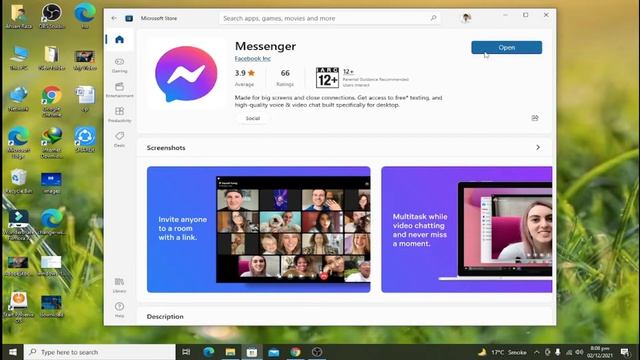Open the Library in the Store sidebar
The image size is (640, 360).
pyautogui.click(x=119, y=285)
